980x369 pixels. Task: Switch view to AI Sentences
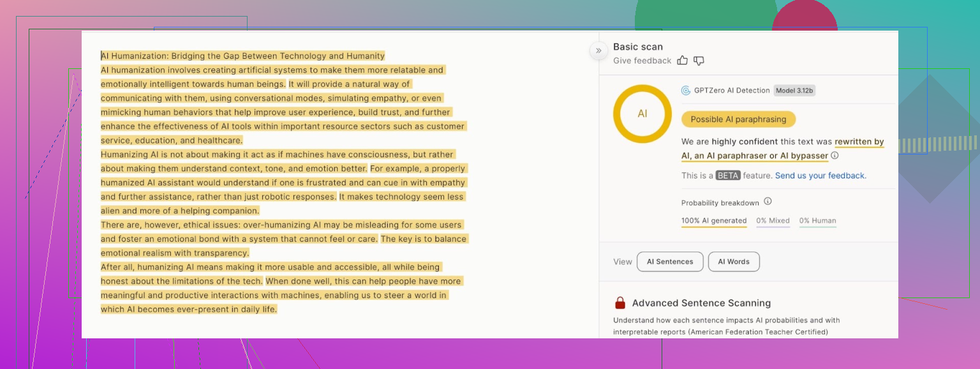pos(670,262)
